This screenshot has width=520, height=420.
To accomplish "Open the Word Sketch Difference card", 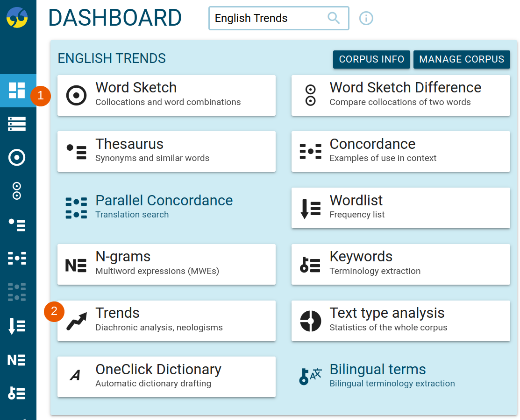I will coord(400,95).
